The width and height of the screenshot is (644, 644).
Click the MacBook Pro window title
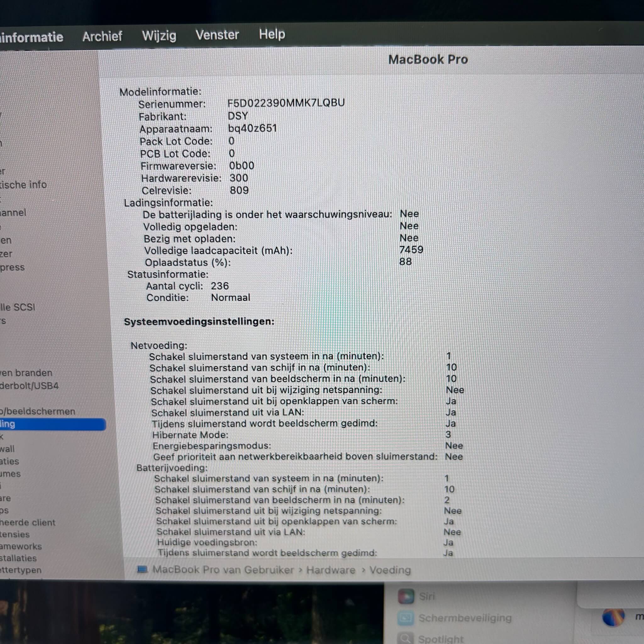coord(428,60)
